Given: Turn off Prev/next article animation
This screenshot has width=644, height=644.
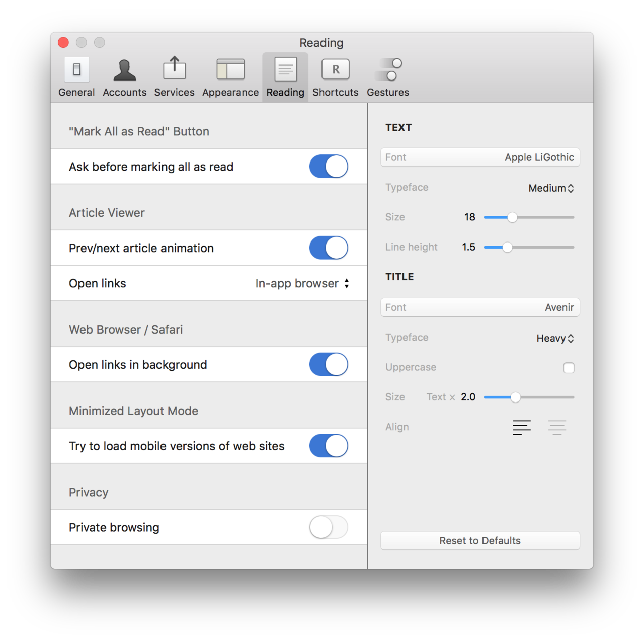Looking at the screenshot, I should [329, 248].
